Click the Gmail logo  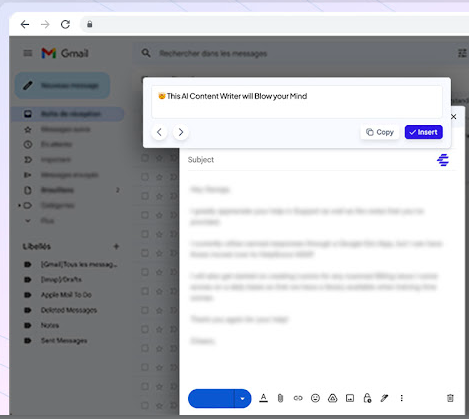click(65, 53)
